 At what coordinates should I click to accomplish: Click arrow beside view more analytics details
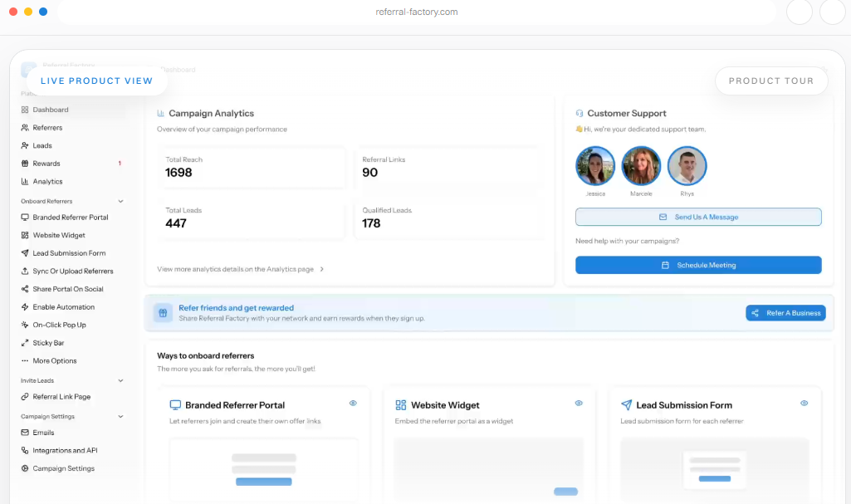tap(322, 269)
